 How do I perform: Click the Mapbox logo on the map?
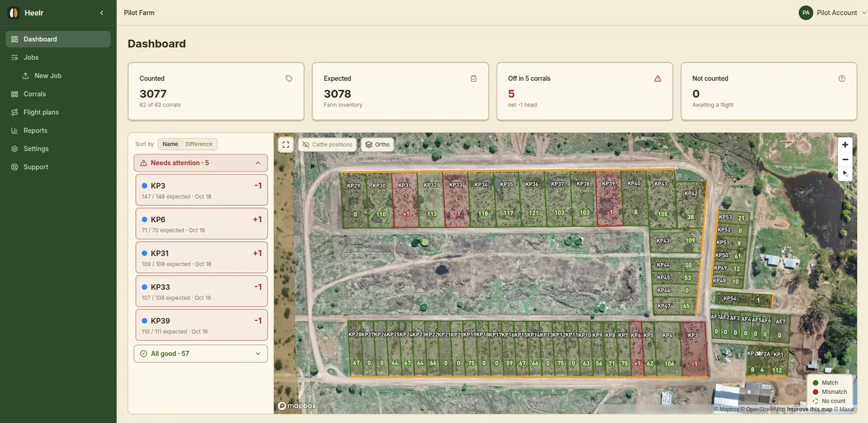[297, 406]
